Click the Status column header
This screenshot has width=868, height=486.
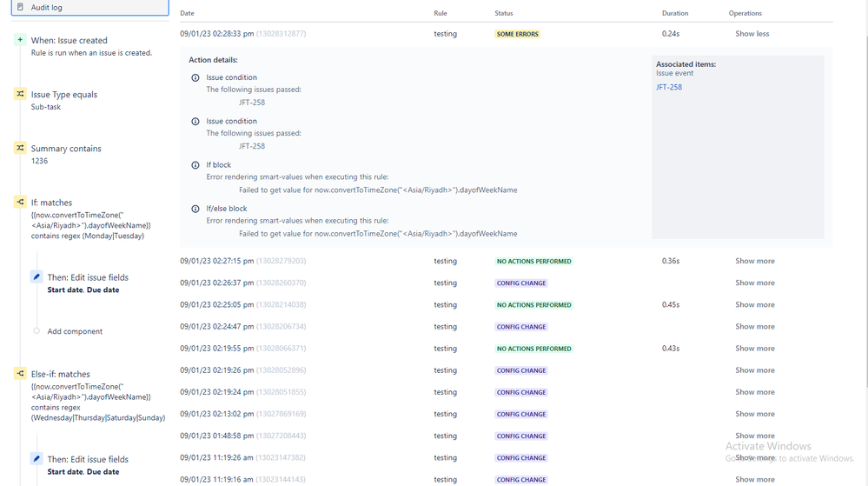(504, 13)
